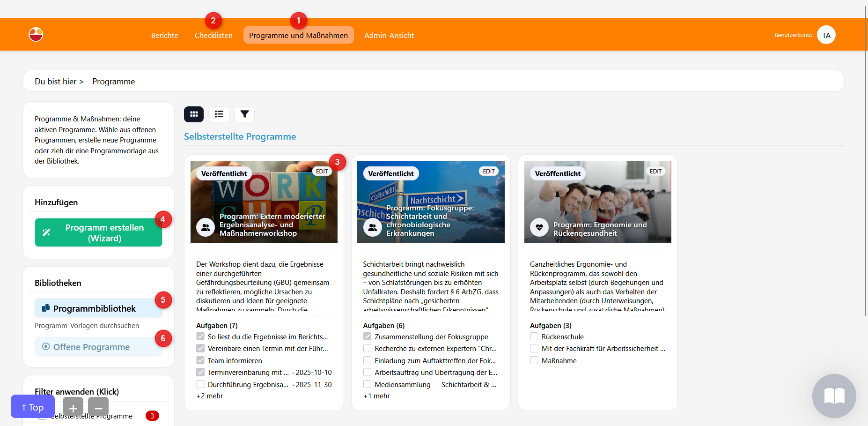Go to the Checklisten tab

click(x=213, y=36)
